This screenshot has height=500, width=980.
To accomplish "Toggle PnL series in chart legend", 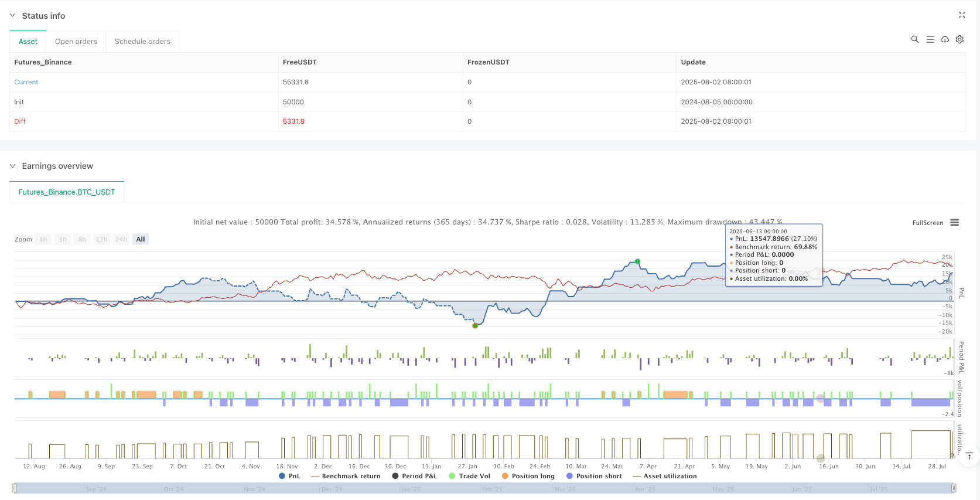I will point(290,476).
